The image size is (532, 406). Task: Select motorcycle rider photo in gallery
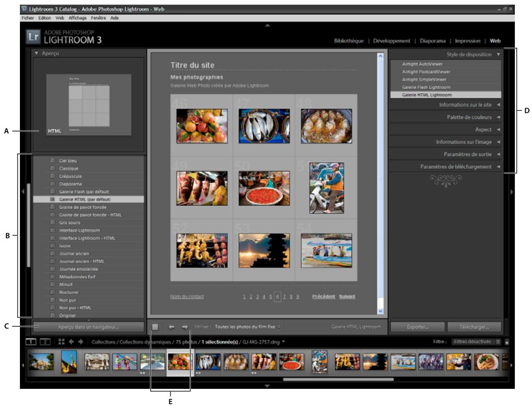pos(326,188)
